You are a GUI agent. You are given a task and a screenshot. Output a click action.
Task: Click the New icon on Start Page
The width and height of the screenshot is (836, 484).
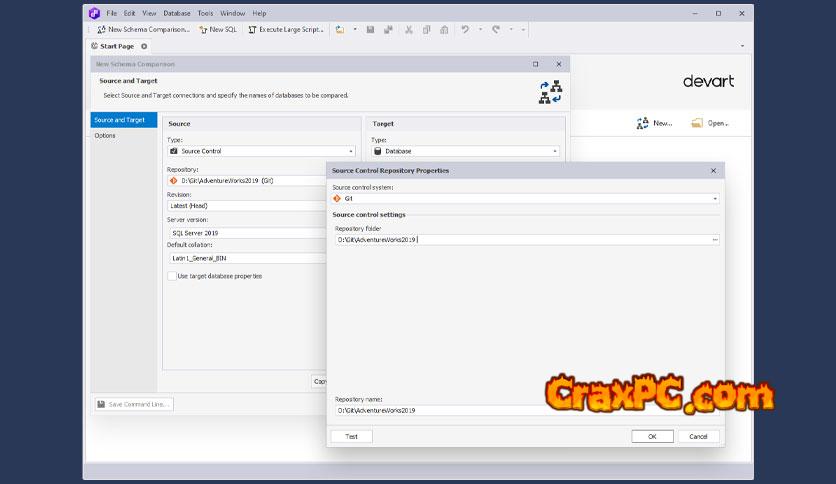coord(643,123)
